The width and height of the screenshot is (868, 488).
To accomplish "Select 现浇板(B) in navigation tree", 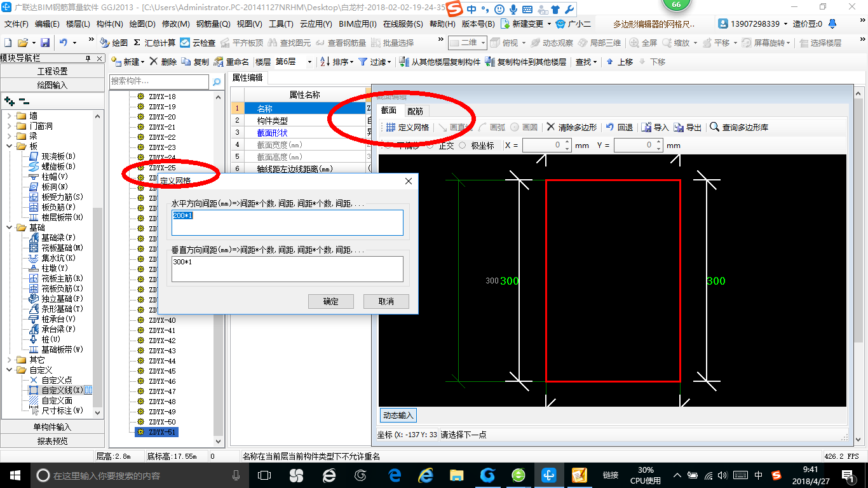I will [x=58, y=156].
